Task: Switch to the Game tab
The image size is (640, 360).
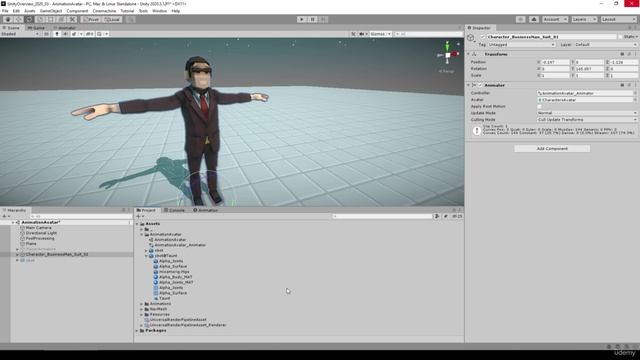Action: click(36, 28)
